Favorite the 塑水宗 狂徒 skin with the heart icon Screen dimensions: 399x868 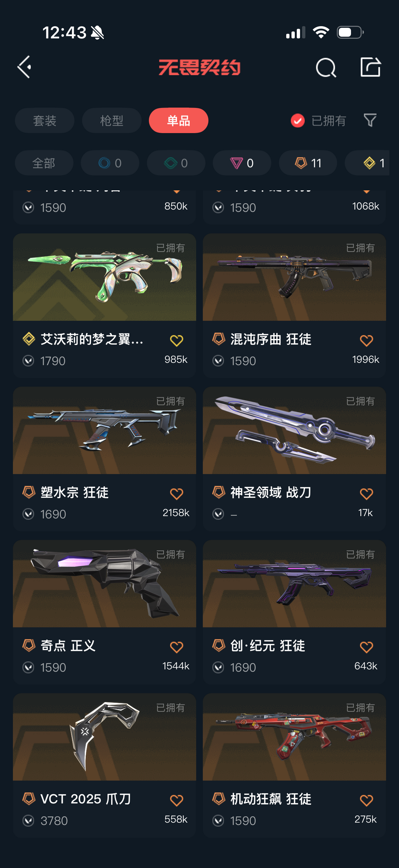point(177,494)
